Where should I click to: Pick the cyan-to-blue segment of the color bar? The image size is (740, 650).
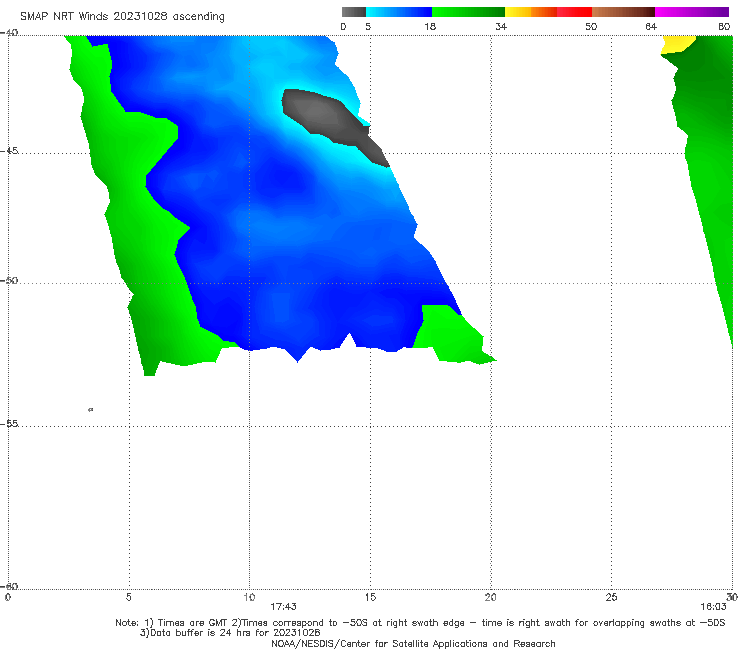399,12
